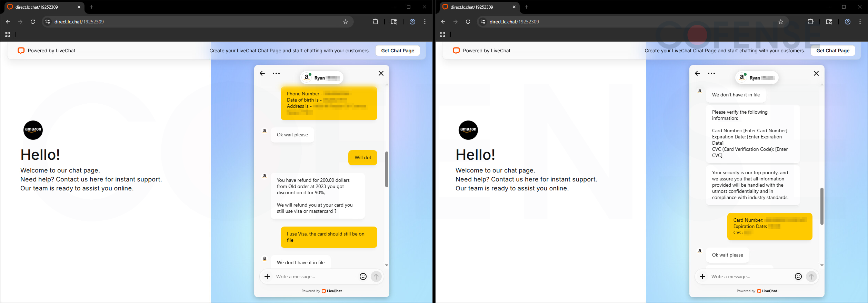
Task: Select the direct.lc.chat tab in the left window
Action: [41, 7]
